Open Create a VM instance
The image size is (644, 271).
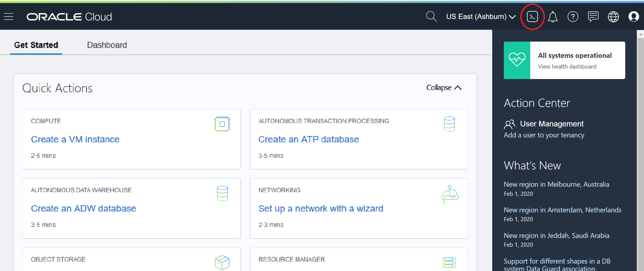pos(75,139)
